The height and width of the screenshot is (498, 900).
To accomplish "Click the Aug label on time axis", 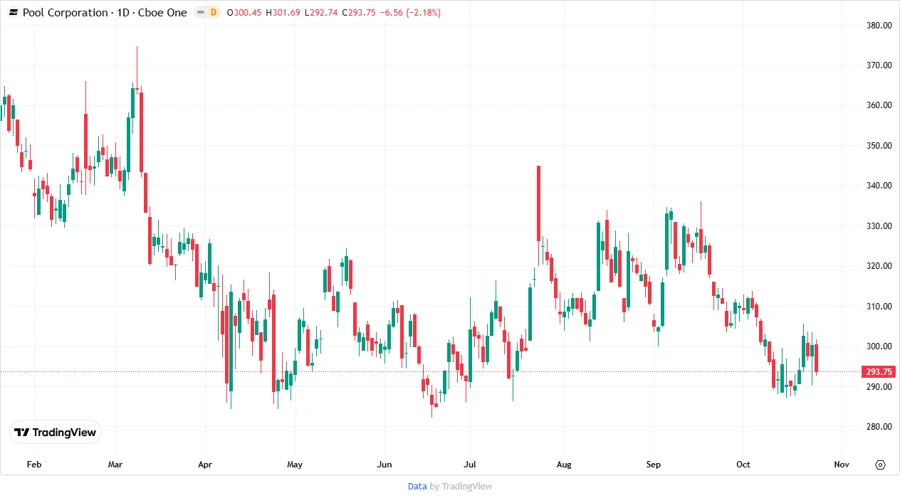I will tap(564, 464).
